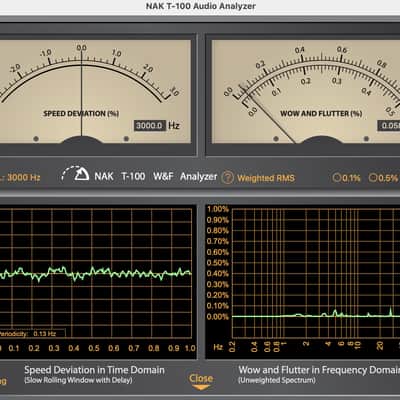Click left adjustment dot on Speed Deviation meter
Viewport: 400px width, 400px height.
tap(36, 139)
